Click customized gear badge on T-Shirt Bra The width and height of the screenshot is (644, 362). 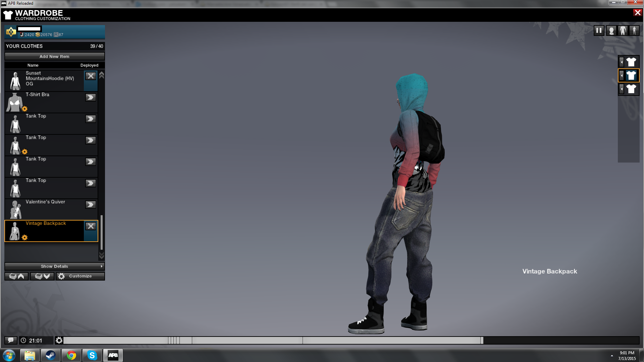pyautogui.click(x=24, y=109)
